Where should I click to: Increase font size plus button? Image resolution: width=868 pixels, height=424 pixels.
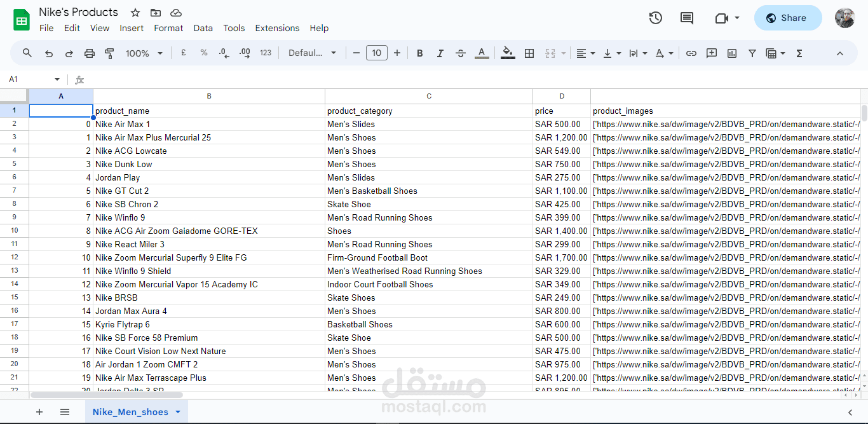[x=397, y=53]
